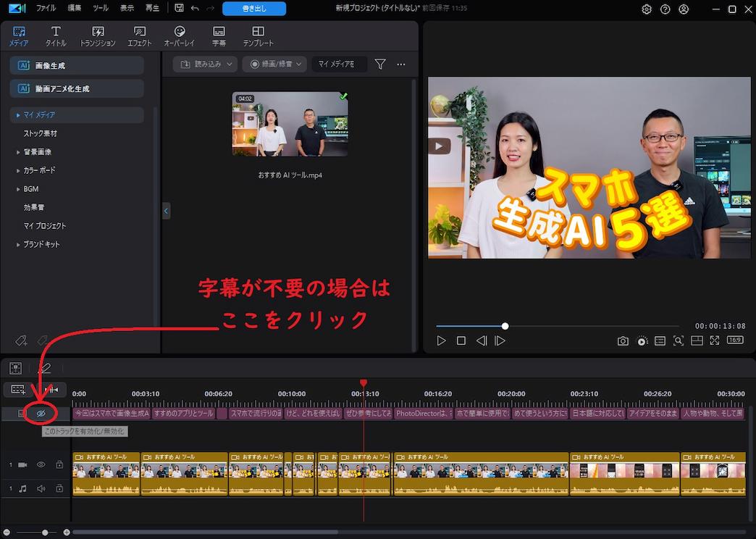
Task: Hide video track 1 with eye icon
Action: pyautogui.click(x=41, y=464)
